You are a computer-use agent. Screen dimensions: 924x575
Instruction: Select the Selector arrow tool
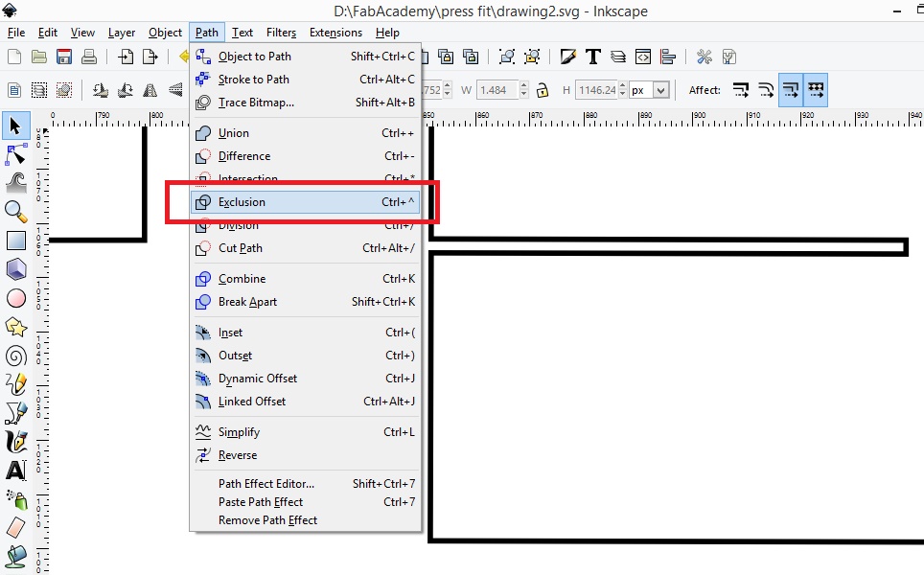16,126
